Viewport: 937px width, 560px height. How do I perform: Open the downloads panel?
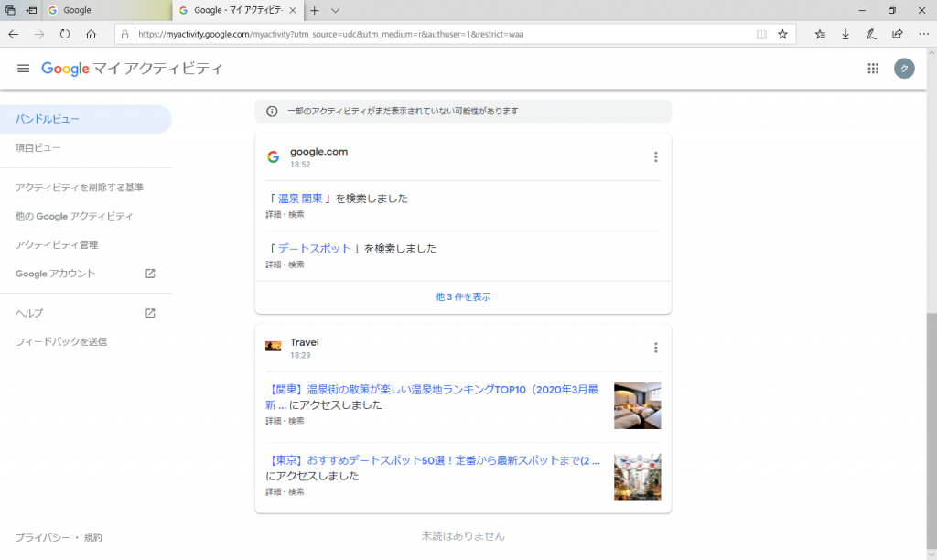coord(845,35)
